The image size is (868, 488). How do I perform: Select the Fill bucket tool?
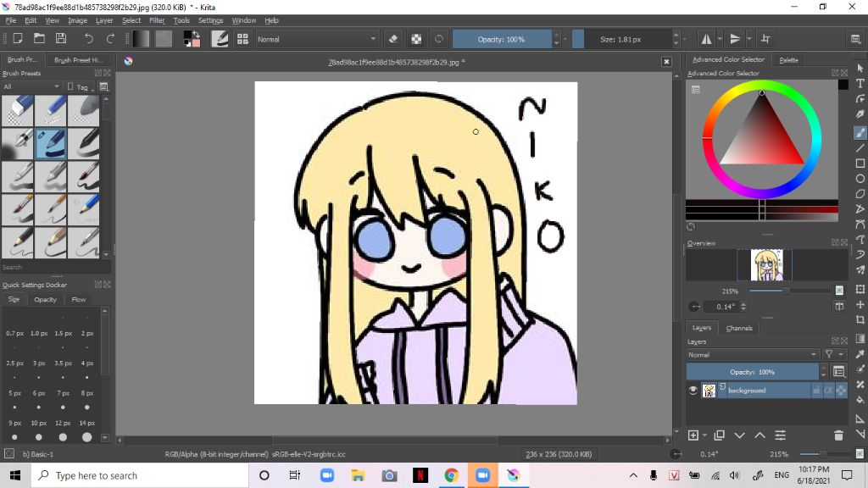click(x=860, y=400)
